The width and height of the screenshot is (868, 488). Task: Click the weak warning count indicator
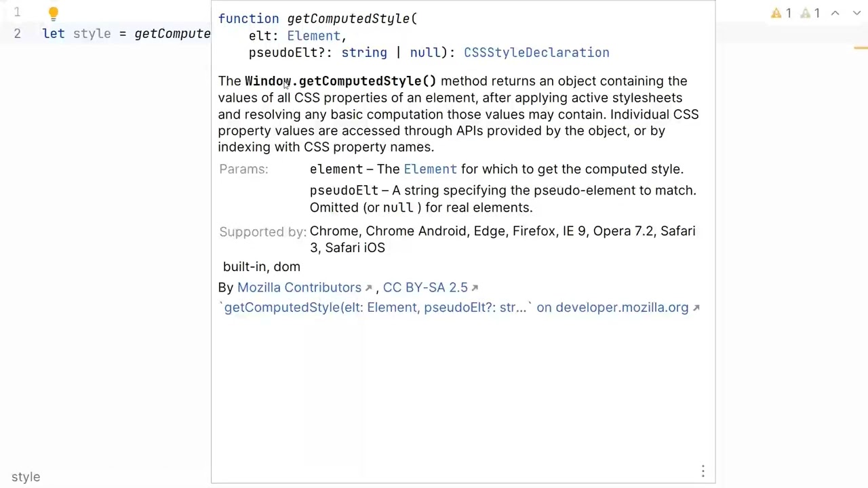point(810,13)
